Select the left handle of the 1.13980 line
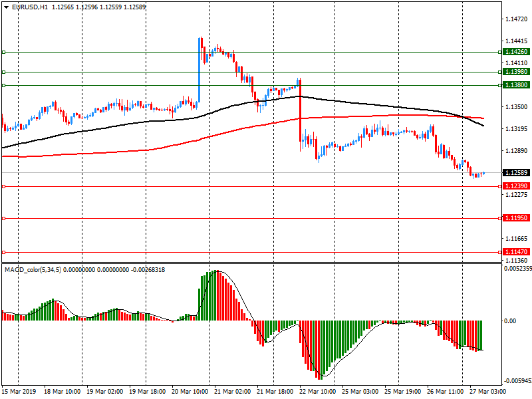The height and width of the screenshot is (399, 532). tap(3, 72)
